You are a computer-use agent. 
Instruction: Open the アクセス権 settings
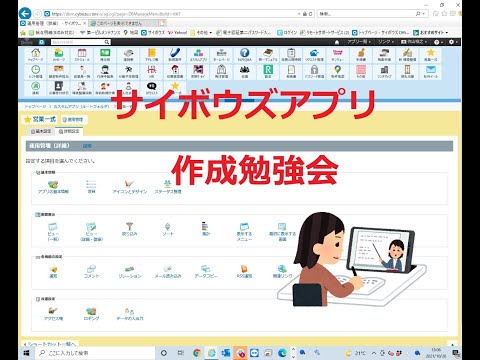coord(53,314)
